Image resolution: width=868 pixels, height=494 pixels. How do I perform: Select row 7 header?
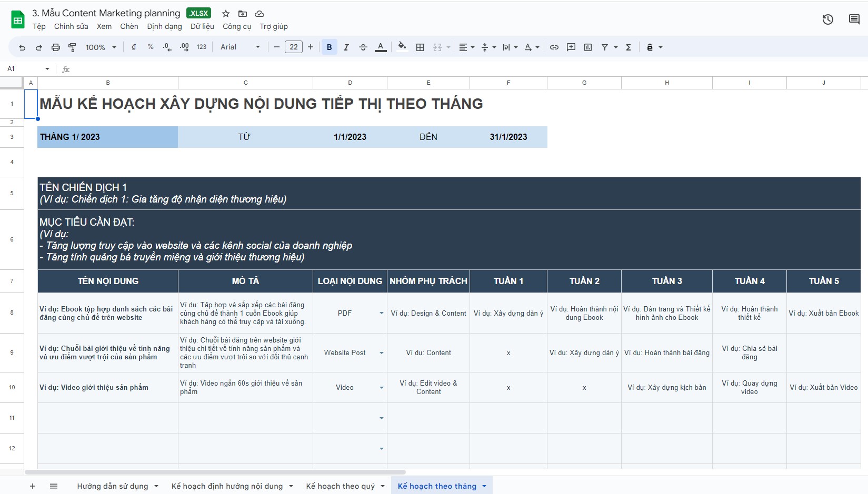(12, 281)
